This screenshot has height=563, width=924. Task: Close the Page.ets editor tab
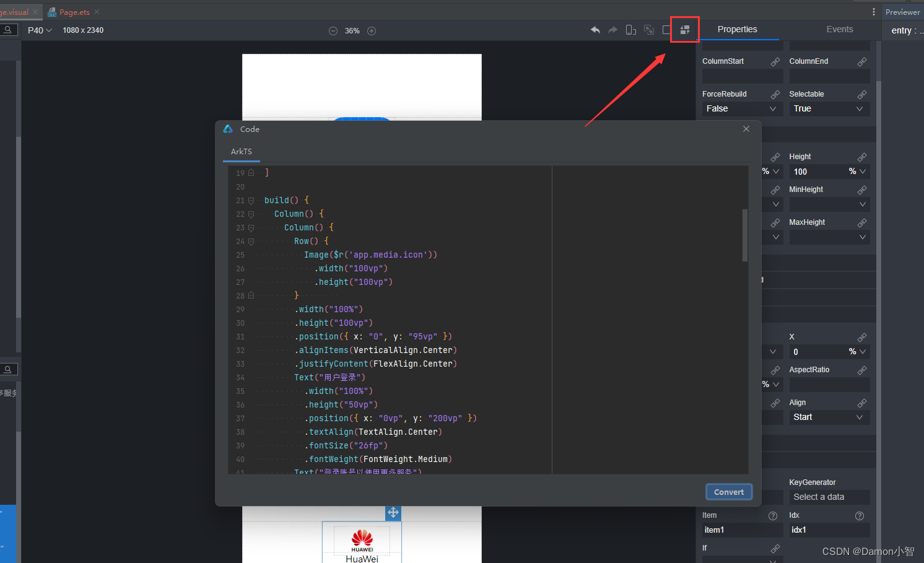(x=97, y=12)
